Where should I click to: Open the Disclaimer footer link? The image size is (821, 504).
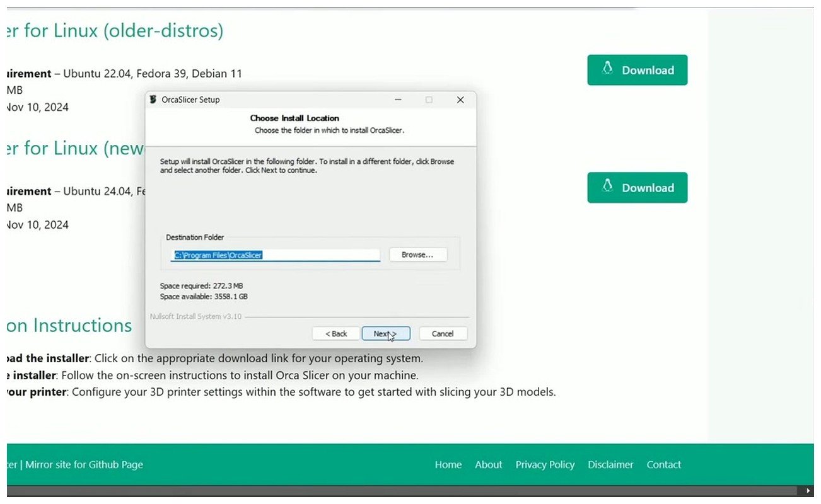610,464
